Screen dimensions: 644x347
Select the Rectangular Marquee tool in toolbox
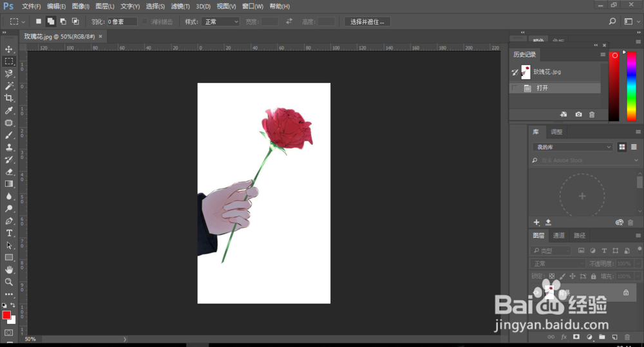(x=8, y=61)
